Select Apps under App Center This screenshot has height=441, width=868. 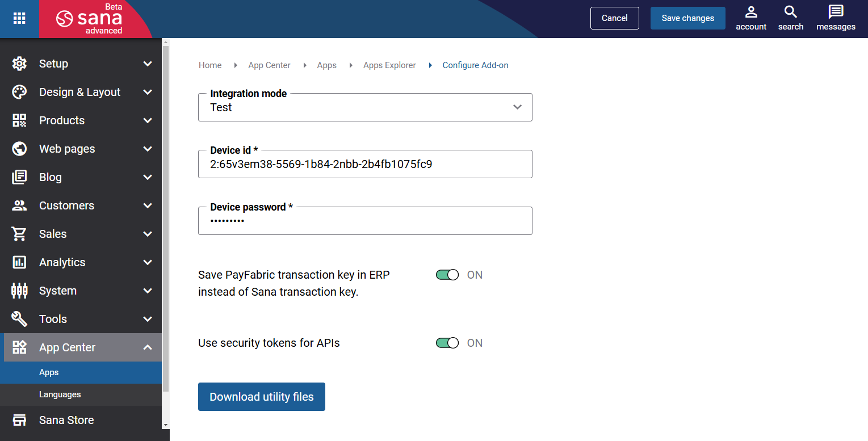49,372
